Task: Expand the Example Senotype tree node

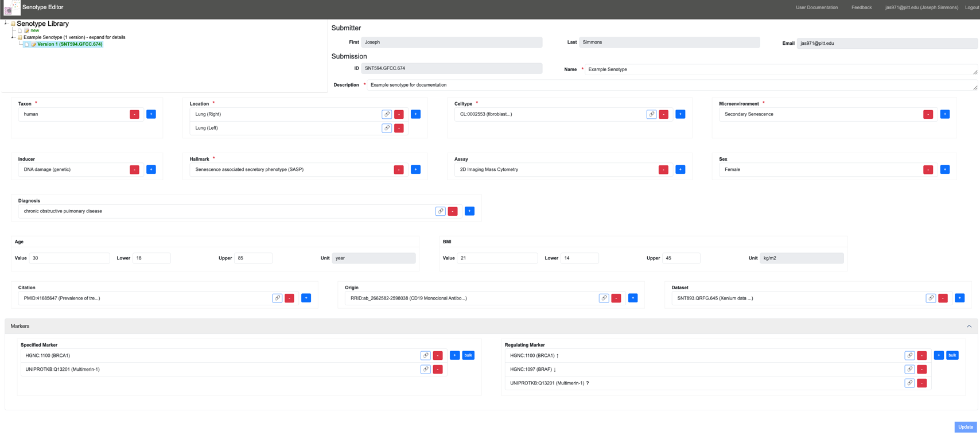Action: tap(13, 37)
